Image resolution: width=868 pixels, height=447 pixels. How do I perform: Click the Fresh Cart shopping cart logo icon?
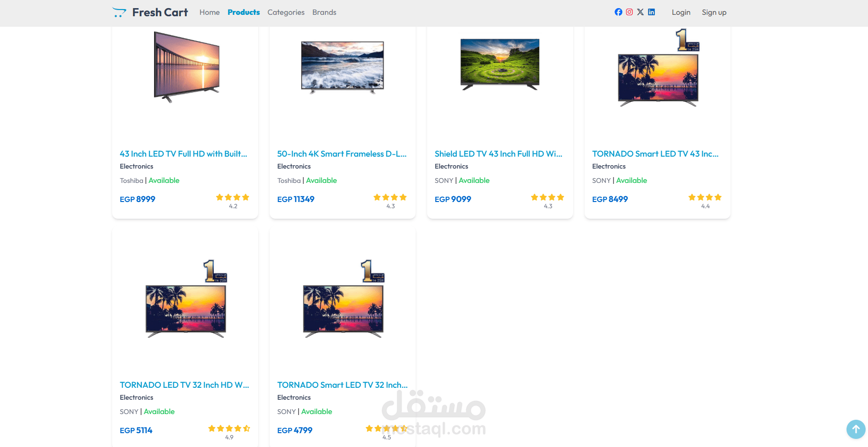[119, 12]
